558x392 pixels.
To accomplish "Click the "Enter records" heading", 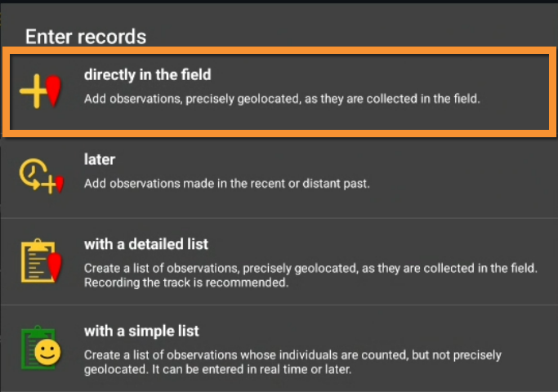I will (x=86, y=37).
